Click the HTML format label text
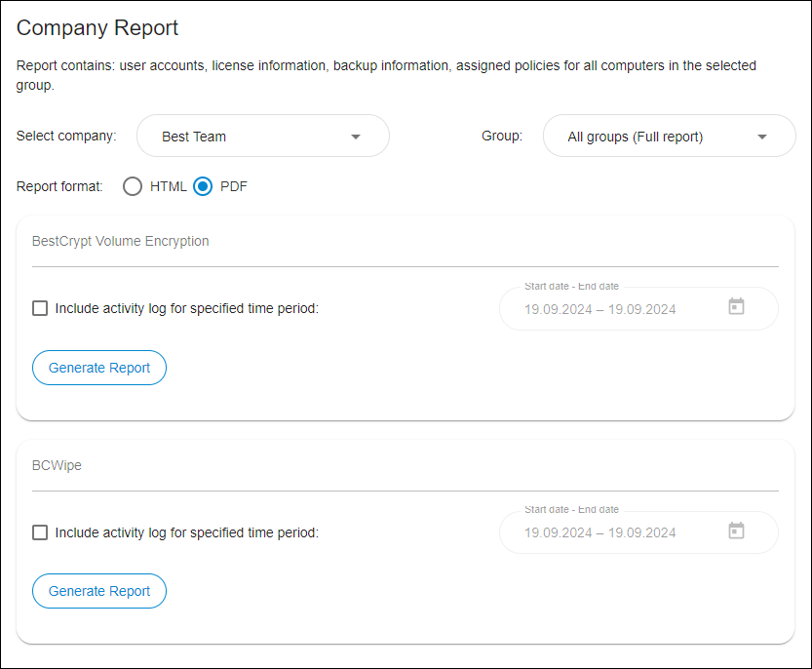812x669 pixels. point(169,186)
